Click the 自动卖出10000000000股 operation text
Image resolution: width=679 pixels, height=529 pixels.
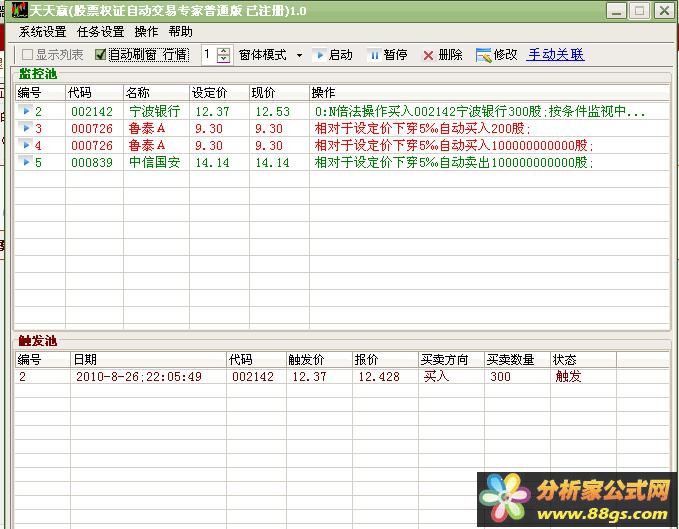click(454, 162)
